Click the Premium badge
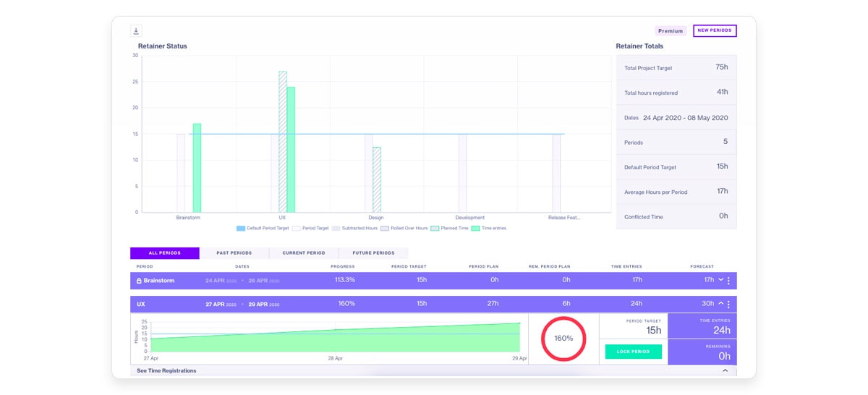 (671, 31)
